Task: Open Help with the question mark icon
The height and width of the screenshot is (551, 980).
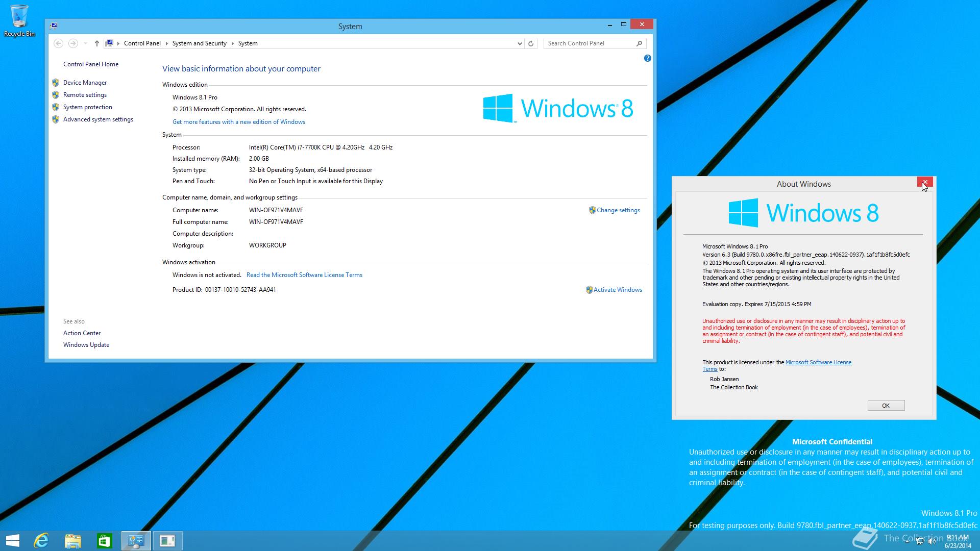Action: pos(647,58)
